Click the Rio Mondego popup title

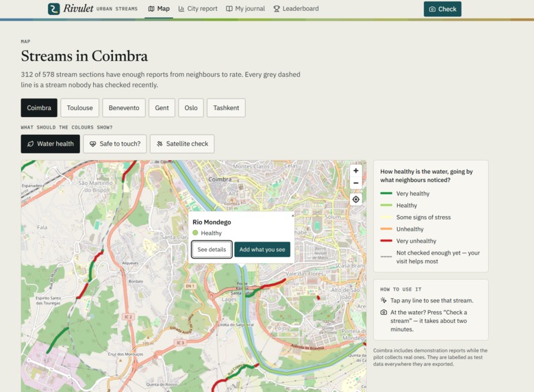(x=212, y=222)
